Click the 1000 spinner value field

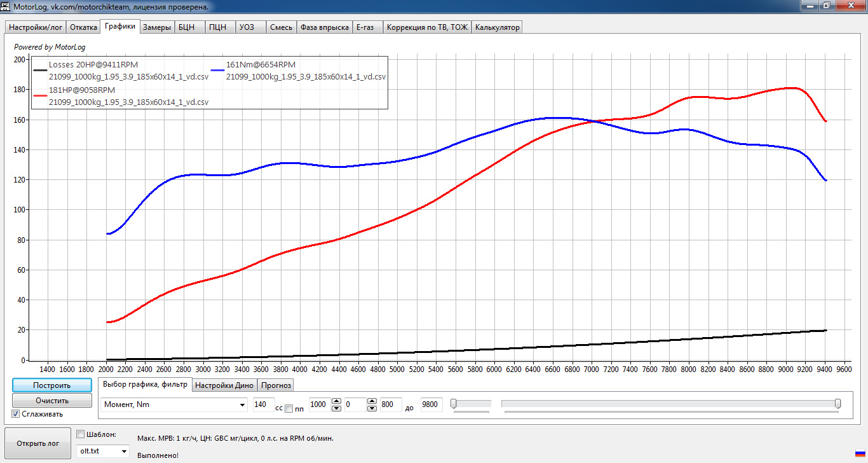[320, 404]
